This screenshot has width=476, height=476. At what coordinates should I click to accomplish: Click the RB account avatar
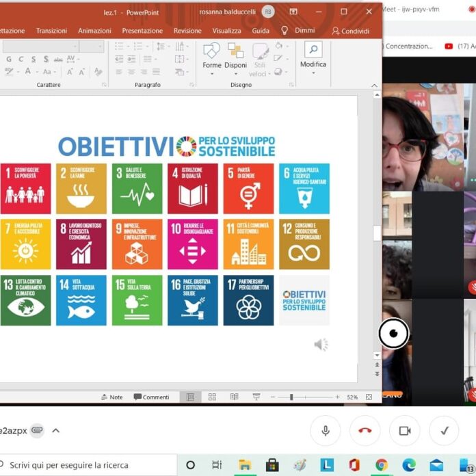(268, 12)
